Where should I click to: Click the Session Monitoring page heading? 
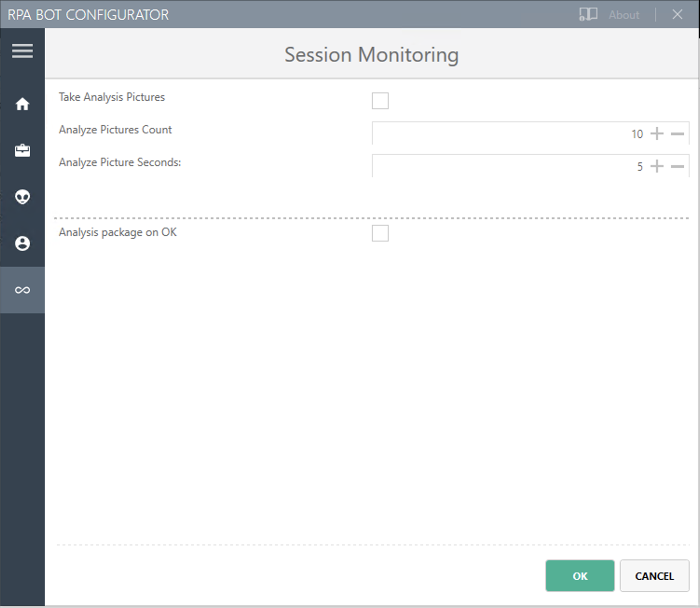pyautogui.click(x=371, y=55)
